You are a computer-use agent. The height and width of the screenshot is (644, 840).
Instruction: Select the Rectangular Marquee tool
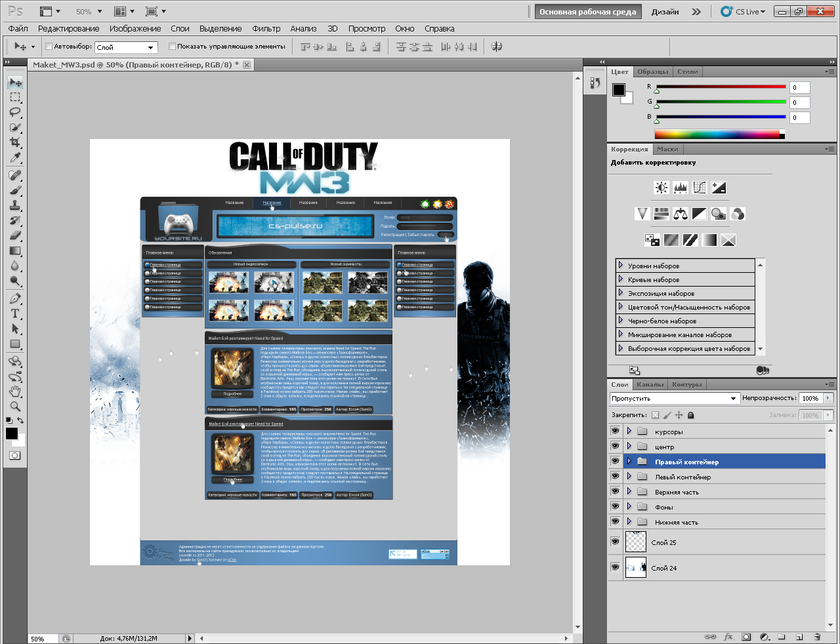point(15,98)
